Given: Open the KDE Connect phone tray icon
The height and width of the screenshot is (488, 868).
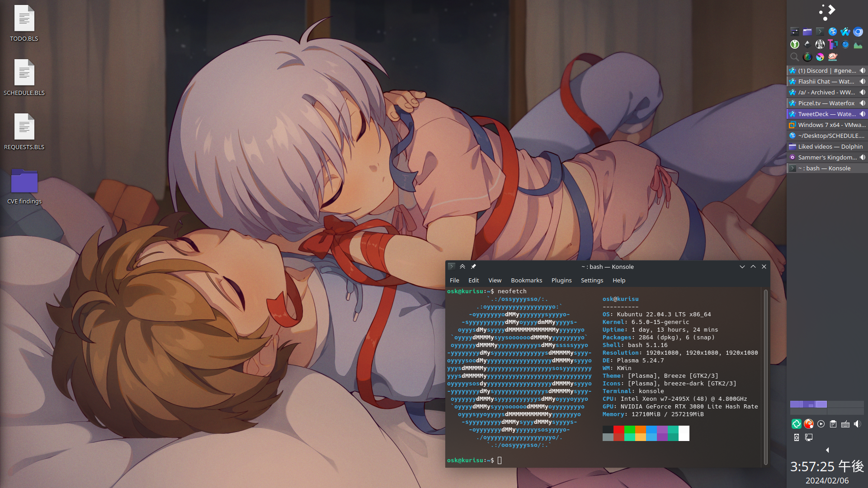Looking at the screenshot, I should (x=797, y=437).
